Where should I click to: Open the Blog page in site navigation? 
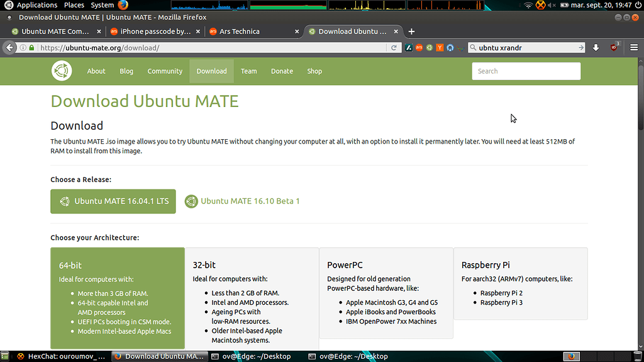126,71
